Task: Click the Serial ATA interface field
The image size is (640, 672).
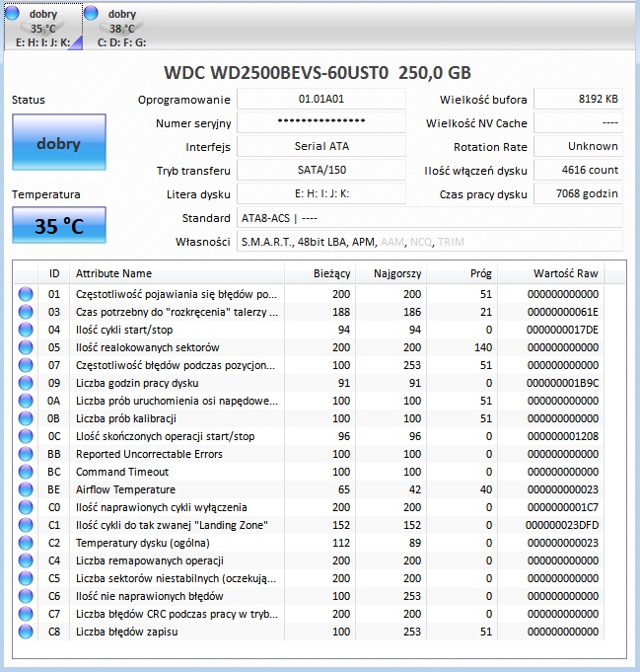Action: pos(321,146)
